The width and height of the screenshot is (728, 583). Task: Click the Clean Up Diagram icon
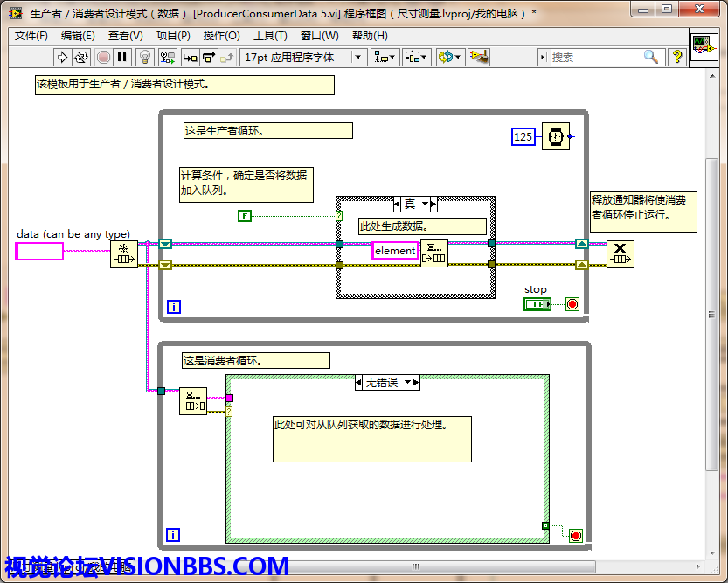[x=478, y=57]
